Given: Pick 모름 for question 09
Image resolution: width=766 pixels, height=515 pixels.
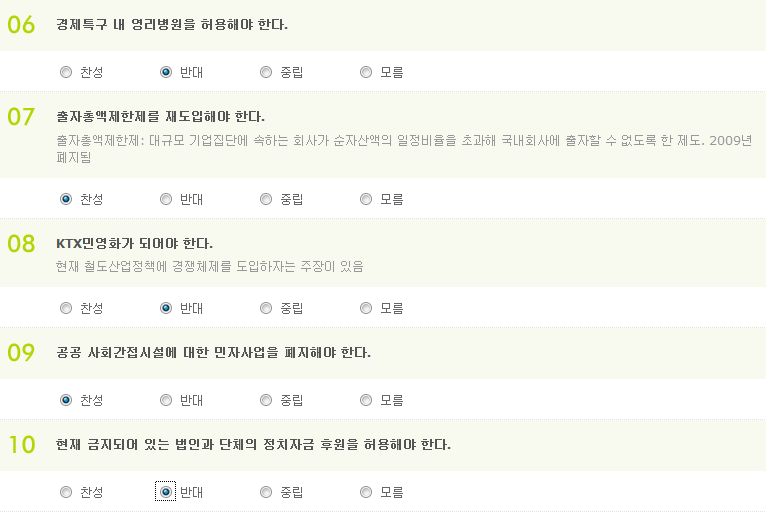Looking at the screenshot, I should pos(365,400).
